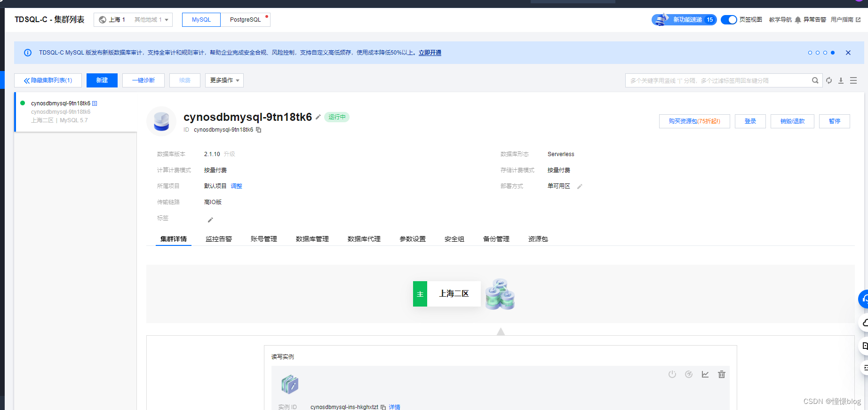Select the 集群详情 tab
The width and height of the screenshot is (868, 410).
coord(174,239)
